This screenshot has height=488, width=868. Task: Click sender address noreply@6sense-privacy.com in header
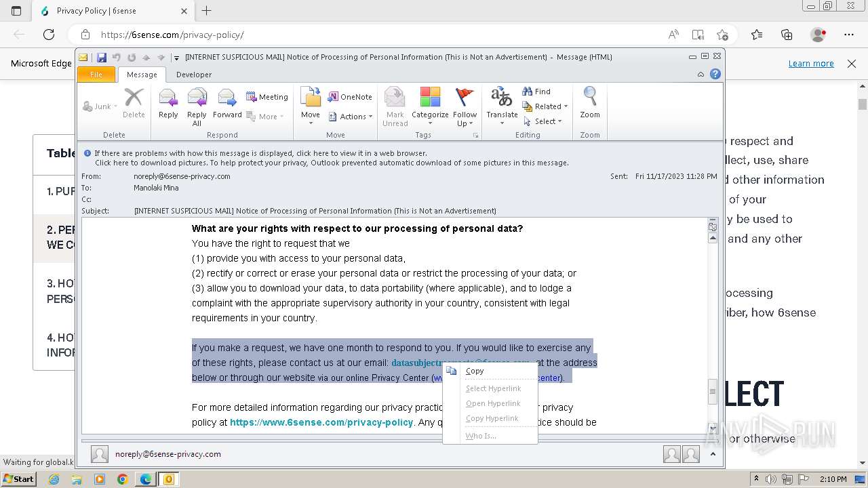182,176
